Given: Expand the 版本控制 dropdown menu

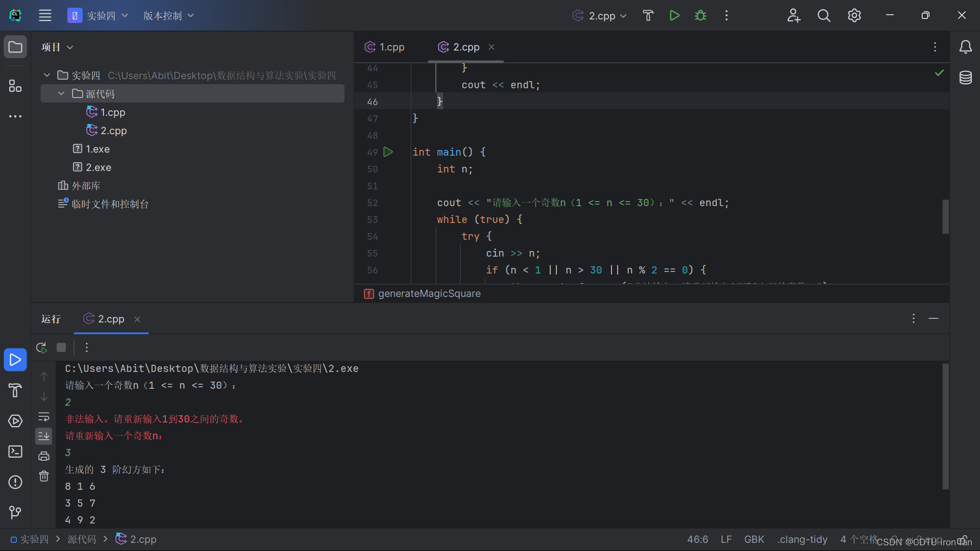Looking at the screenshot, I should tap(168, 15).
